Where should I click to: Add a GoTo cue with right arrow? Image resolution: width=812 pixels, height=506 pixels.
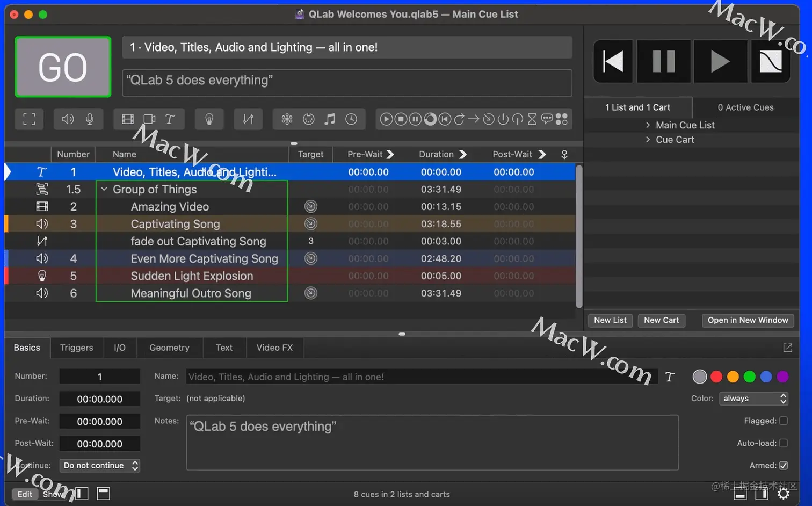point(474,119)
